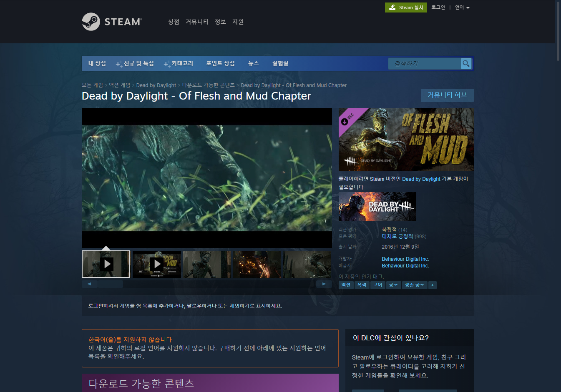This screenshot has height=392, width=561.
Task: Click the Dead by Daylight breadcrumb link
Action: coord(156,85)
